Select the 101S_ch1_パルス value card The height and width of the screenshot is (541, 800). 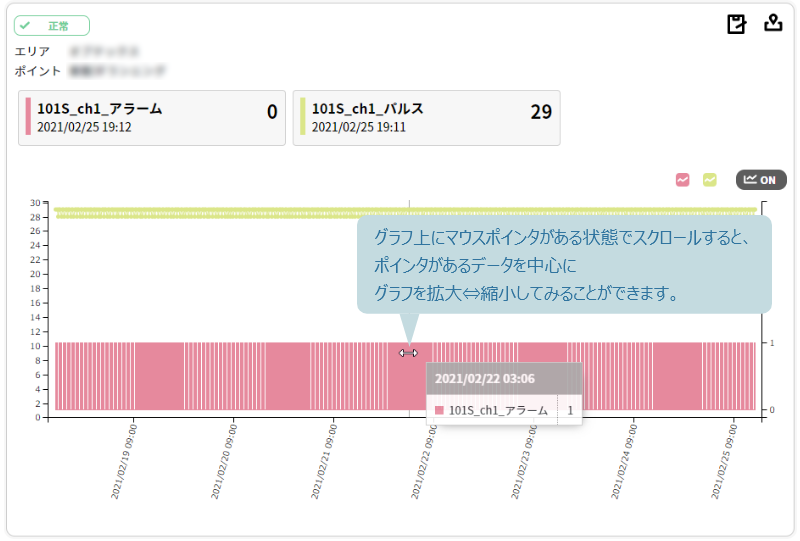pyautogui.click(x=427, y=118)
